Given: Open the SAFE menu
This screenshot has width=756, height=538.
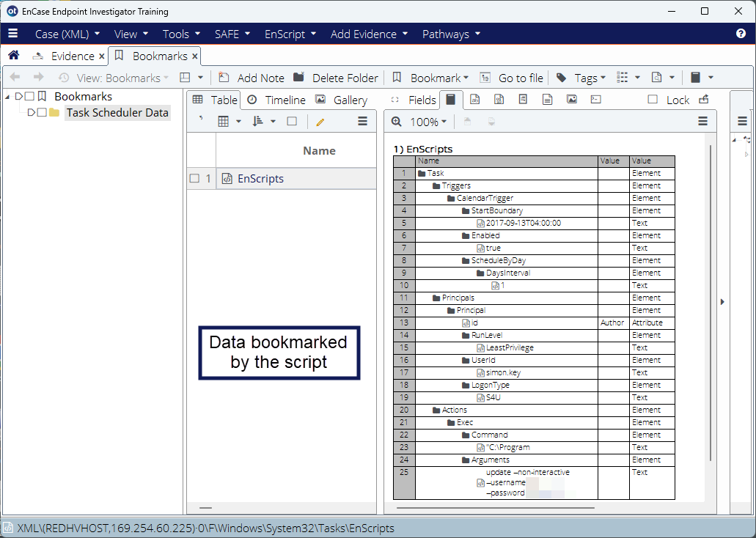Looking at the screenshot, I should point(232,34).
